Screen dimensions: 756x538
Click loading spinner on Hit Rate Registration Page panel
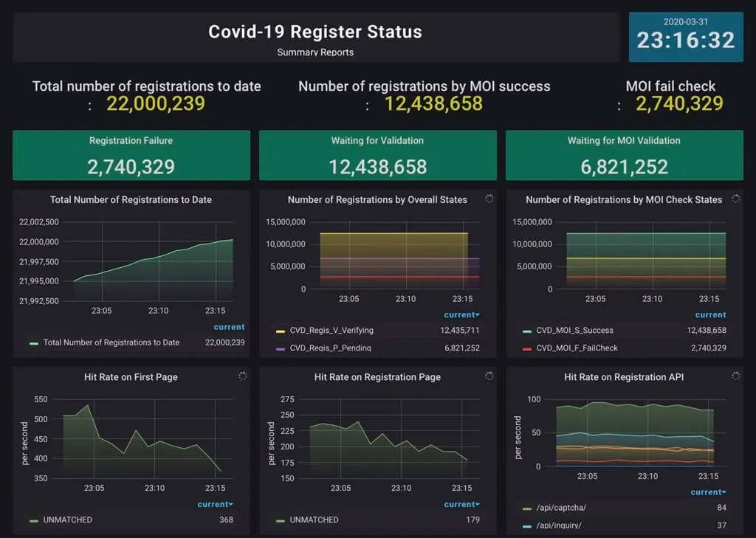(489, 376)
